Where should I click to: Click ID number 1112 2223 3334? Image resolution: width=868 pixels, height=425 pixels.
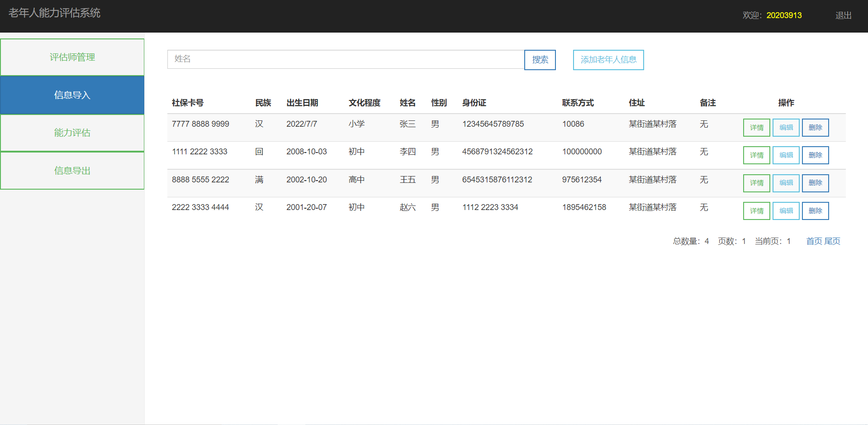490,207
